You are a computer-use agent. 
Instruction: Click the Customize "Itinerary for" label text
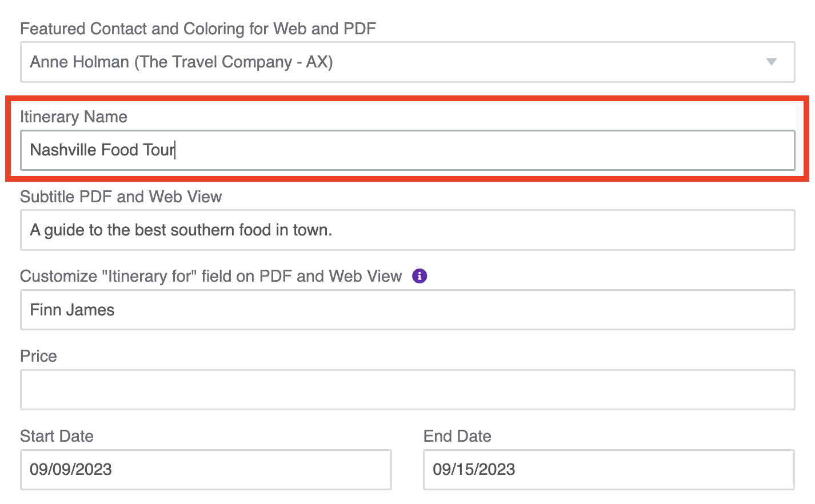211,276
